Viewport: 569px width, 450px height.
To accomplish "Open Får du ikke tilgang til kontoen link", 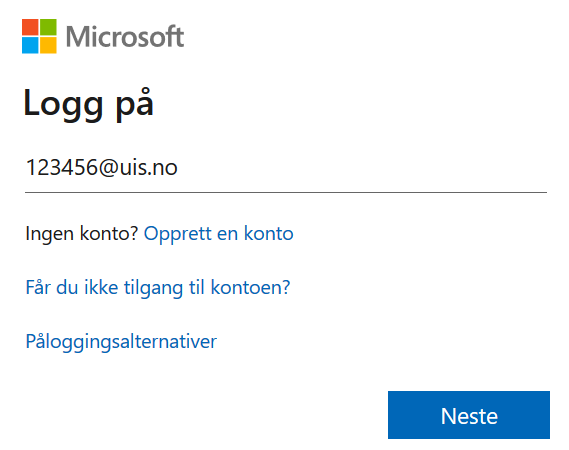I will (158, 288).
